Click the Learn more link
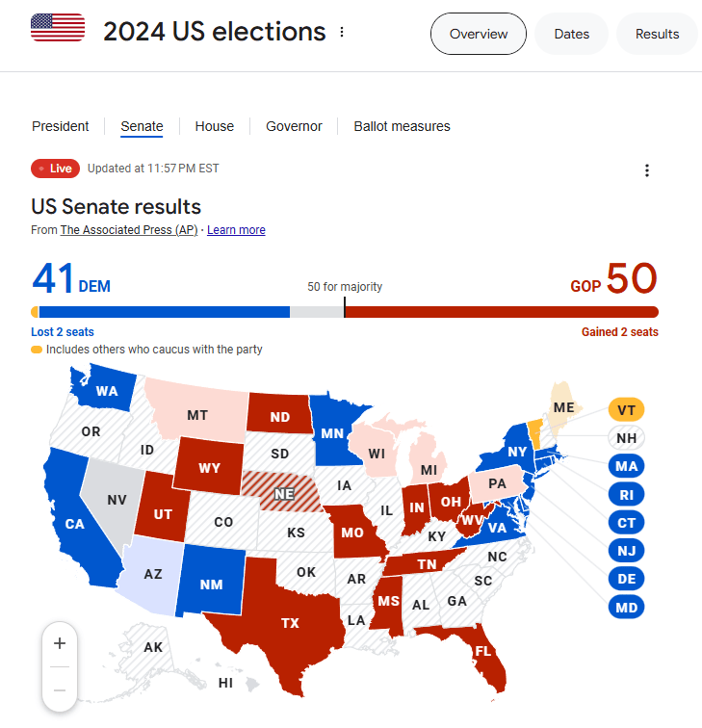702x728 pixels. click(236, 230)
